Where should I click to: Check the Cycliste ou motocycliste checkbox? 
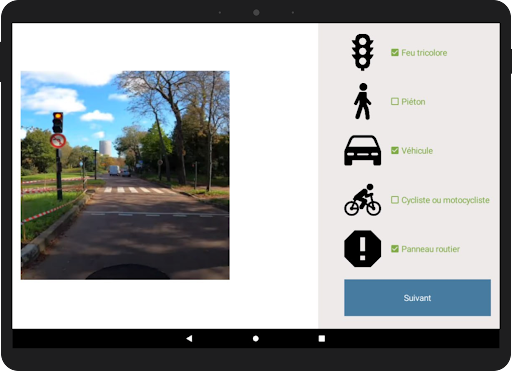tap(395, 200)
